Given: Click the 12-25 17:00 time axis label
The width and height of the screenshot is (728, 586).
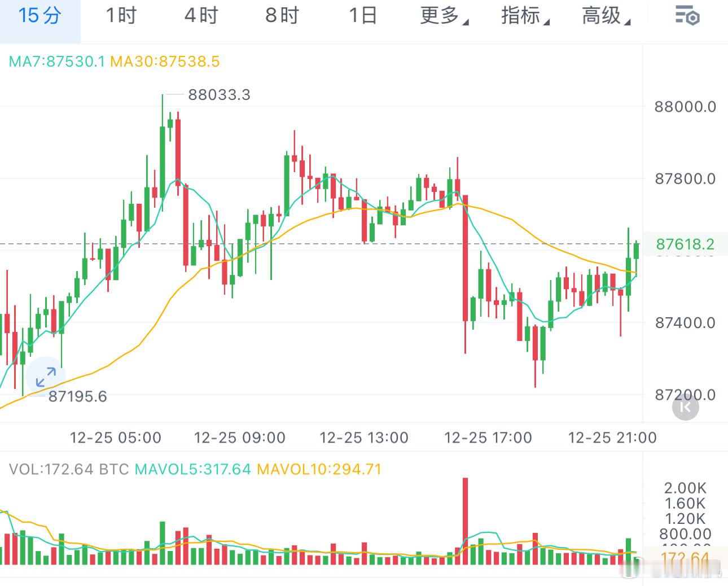Looking at the screenshot, I should click(489, 438).
